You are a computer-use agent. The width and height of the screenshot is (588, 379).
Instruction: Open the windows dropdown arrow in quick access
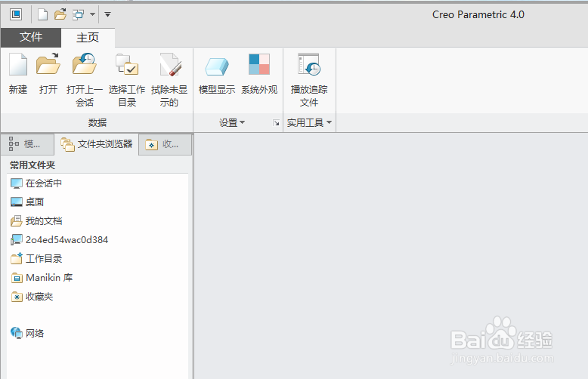click(92, 14)
